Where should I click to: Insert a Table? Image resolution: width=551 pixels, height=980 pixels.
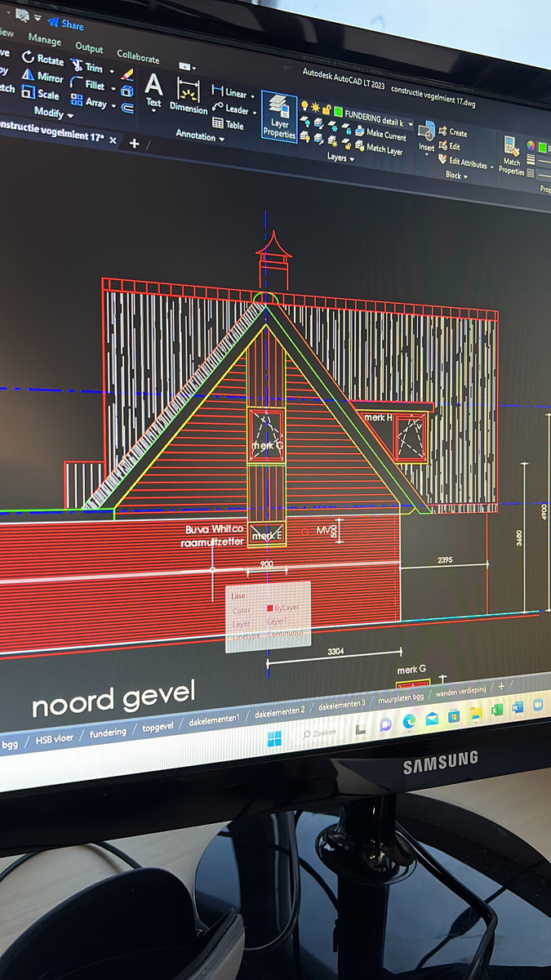point(228,124)
